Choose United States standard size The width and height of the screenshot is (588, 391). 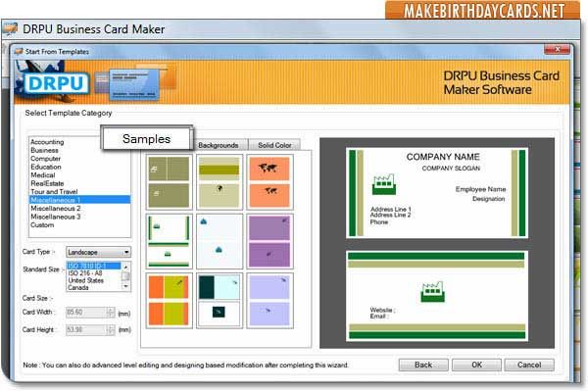tap(94, 280)
